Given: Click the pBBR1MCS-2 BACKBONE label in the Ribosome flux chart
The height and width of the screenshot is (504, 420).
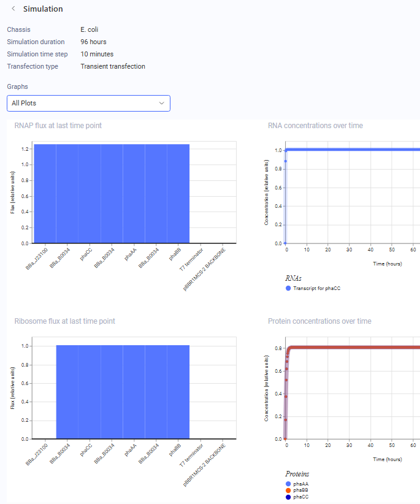Looking at the screenshot, I should tap(204, 465).
